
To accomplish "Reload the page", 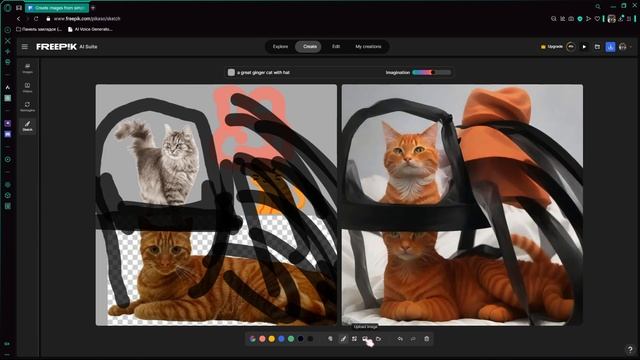I will 36,19.
